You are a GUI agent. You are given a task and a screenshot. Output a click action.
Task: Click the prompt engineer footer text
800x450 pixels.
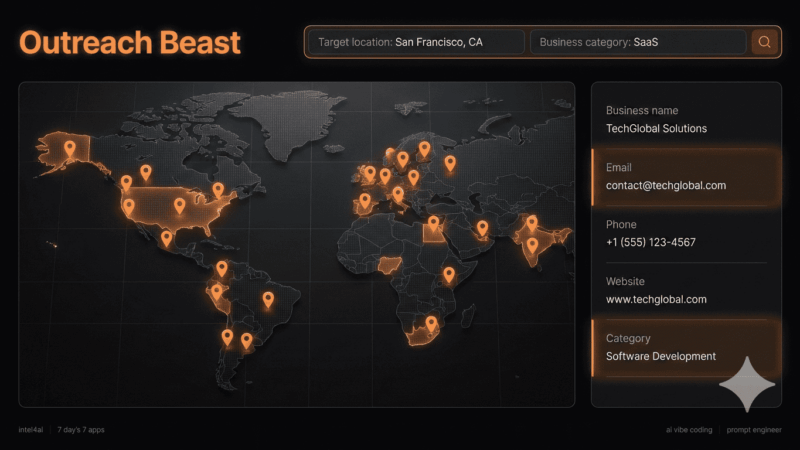click(x=754, y=430)
